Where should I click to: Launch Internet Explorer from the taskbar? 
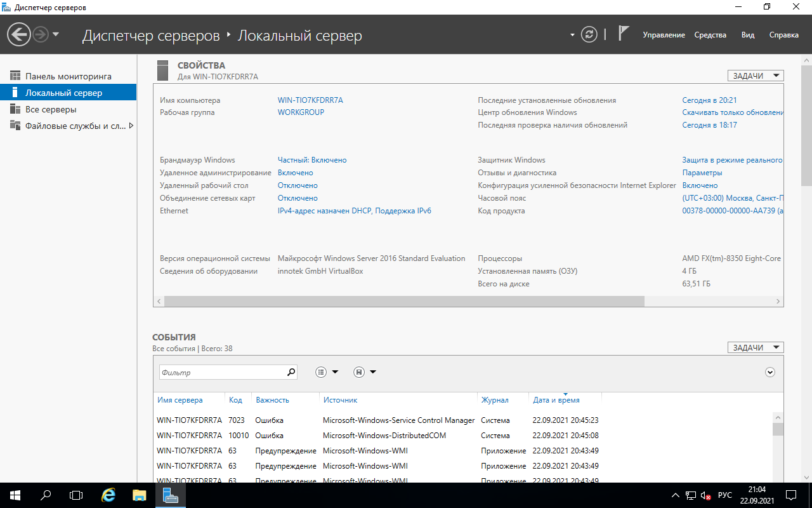(109, 495)
